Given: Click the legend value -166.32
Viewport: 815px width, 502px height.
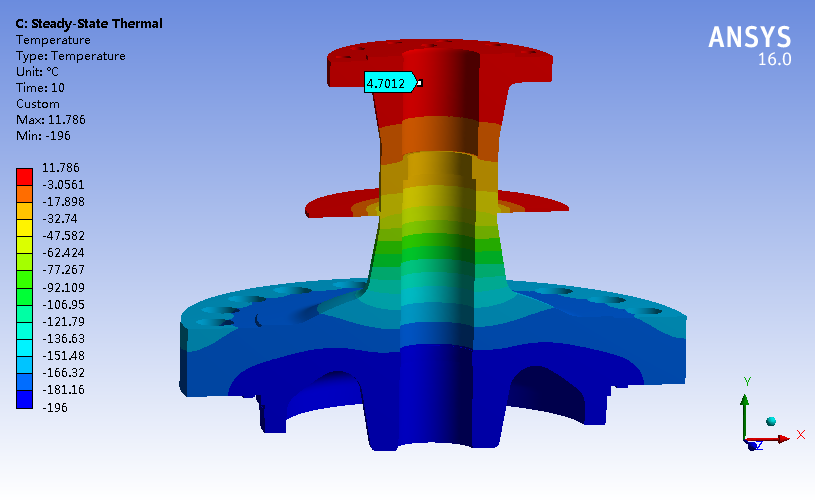Looking at the screenshot, I should 63,373.
